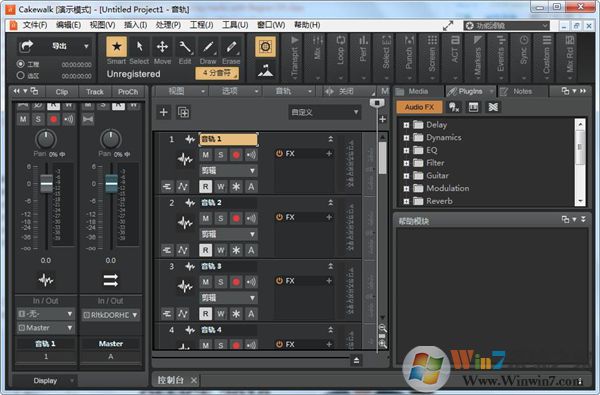Solo Track 1
600x395 pixels.
pyautogui.click(x=221, y=155)
